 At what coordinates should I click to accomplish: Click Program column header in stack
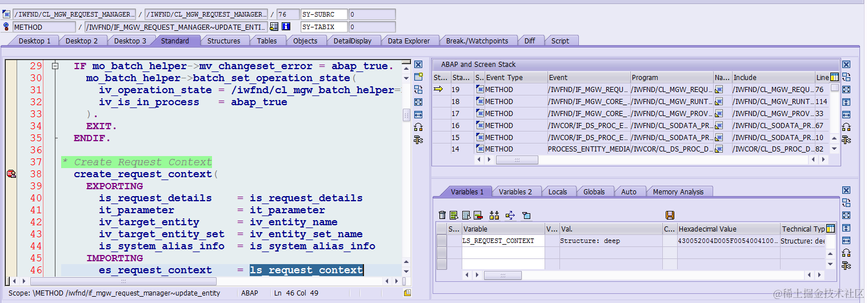pos(671,77)
